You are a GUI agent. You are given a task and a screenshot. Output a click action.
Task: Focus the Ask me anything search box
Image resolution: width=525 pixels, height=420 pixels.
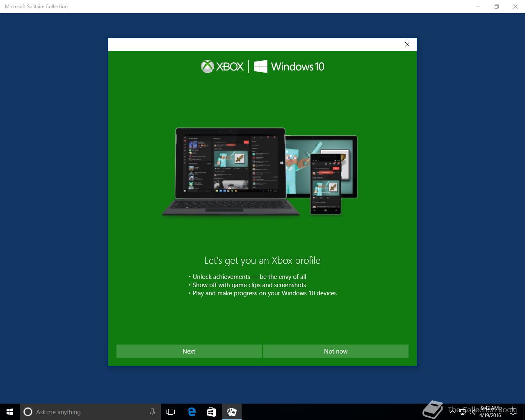point(89,412)
